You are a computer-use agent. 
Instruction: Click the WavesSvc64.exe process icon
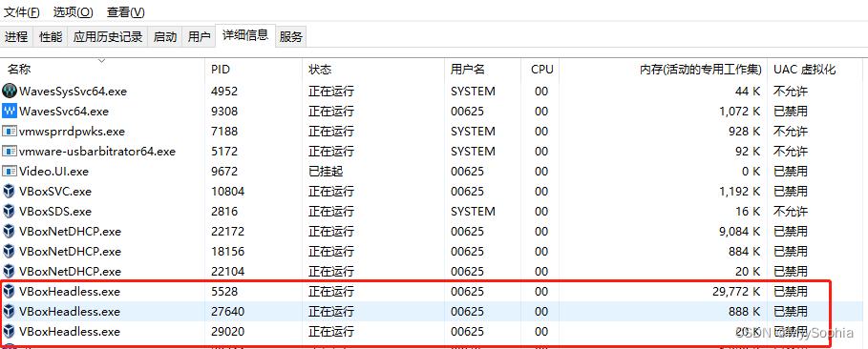point(10,112)
